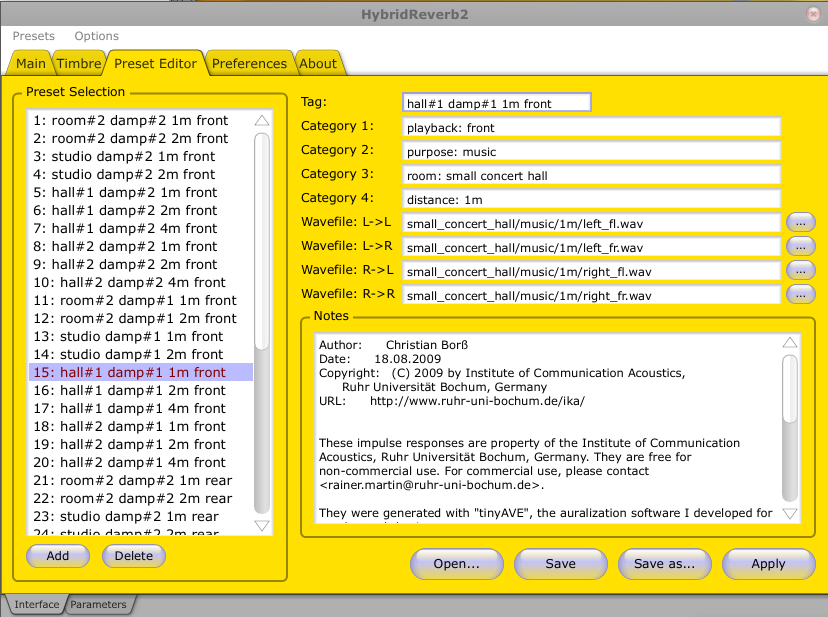Click the Tag input field
Image resolution: width=828 pixels, height=617 pixels.
pyautogui.click(x=496, y=103)
